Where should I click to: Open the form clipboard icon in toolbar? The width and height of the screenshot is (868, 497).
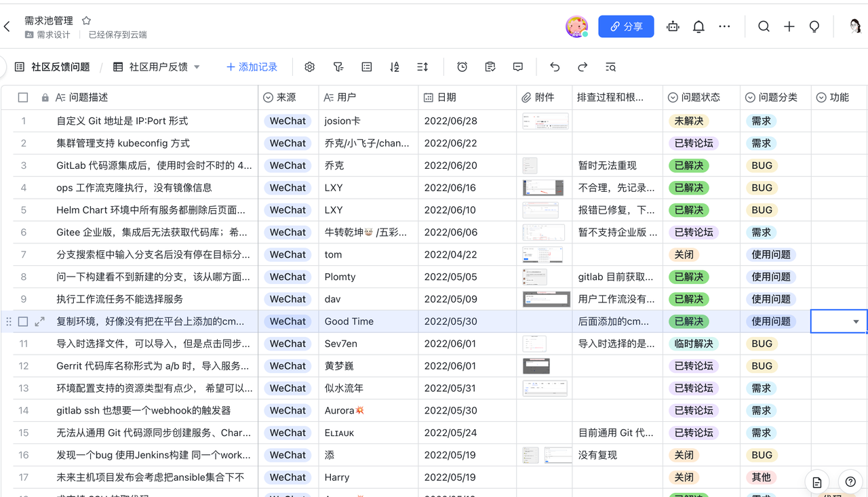point(490,67)
